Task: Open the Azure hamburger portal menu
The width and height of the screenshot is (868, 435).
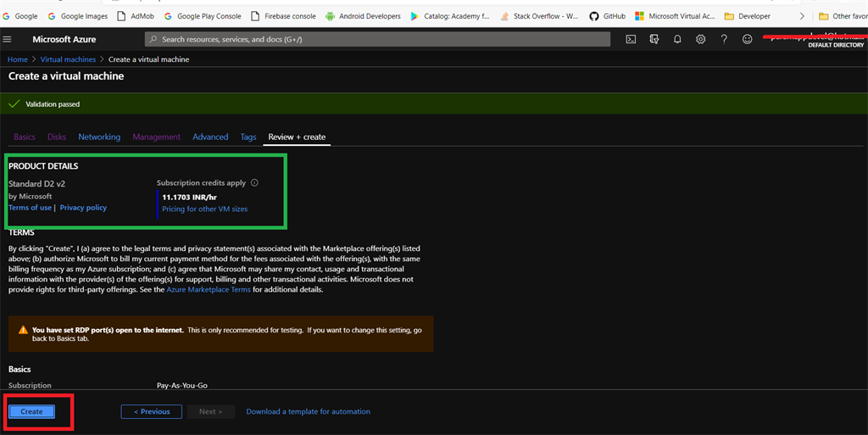Action: point(7,39)
